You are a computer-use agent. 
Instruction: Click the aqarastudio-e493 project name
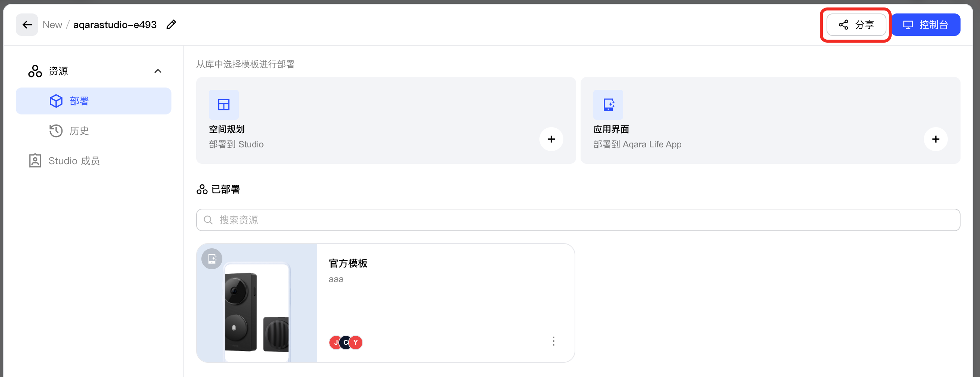pyautogui.click(x=115, y=25)
